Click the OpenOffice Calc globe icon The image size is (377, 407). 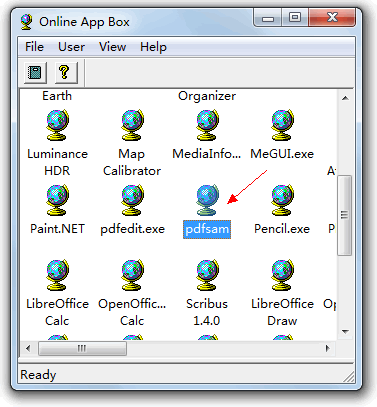pos(132,275)
